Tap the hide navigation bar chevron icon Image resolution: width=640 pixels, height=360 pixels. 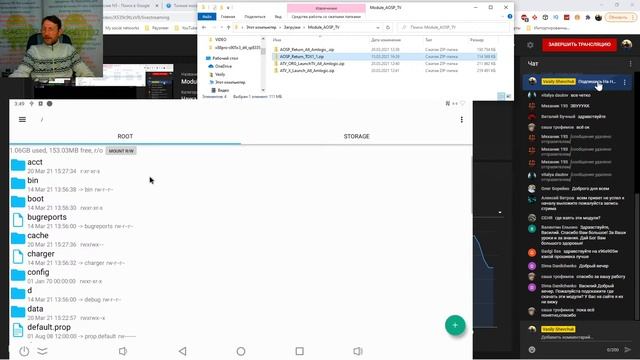click(x=42, y=351)
